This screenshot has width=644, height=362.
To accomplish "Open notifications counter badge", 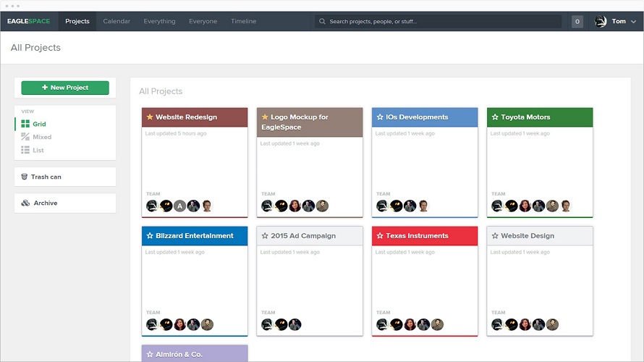I will [577, 22].
